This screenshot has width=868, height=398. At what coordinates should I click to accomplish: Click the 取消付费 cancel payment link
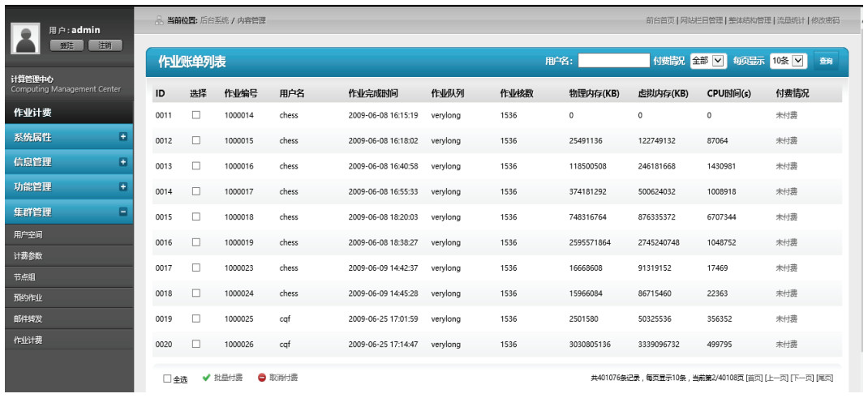(x=283, y=378)
